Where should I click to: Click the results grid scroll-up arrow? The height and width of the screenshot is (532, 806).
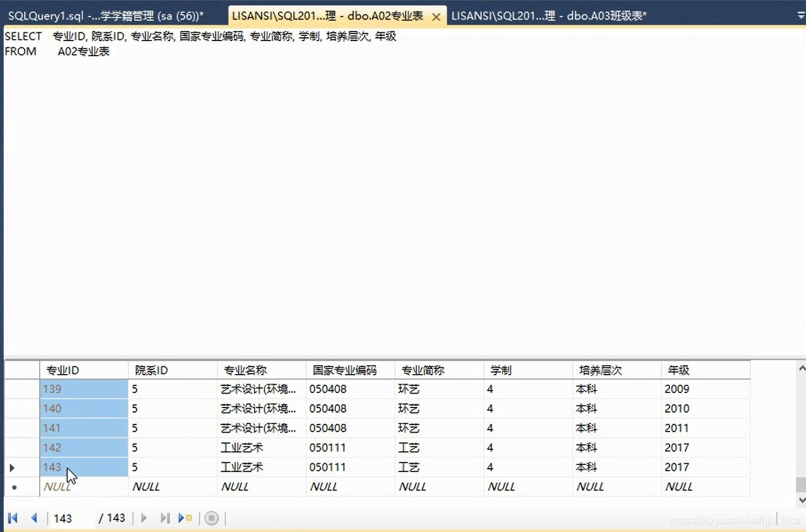(801, 368)
